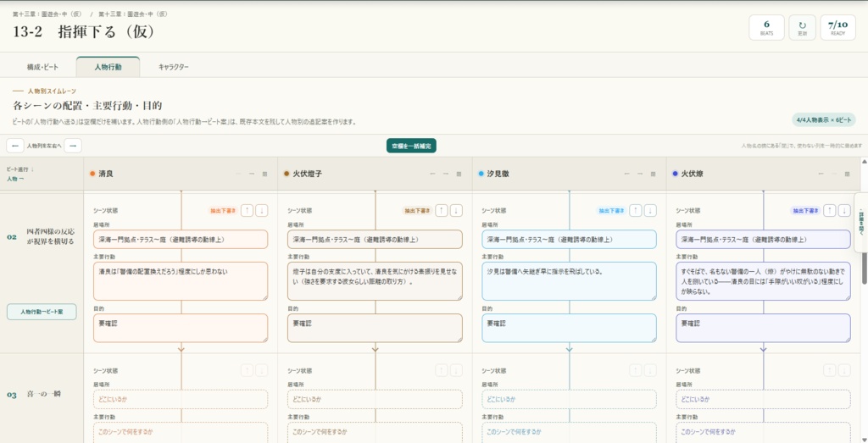Click up arrow in 清良 beat 02 cell
Viewport: 868px width, 443px height.
(248, 211)
